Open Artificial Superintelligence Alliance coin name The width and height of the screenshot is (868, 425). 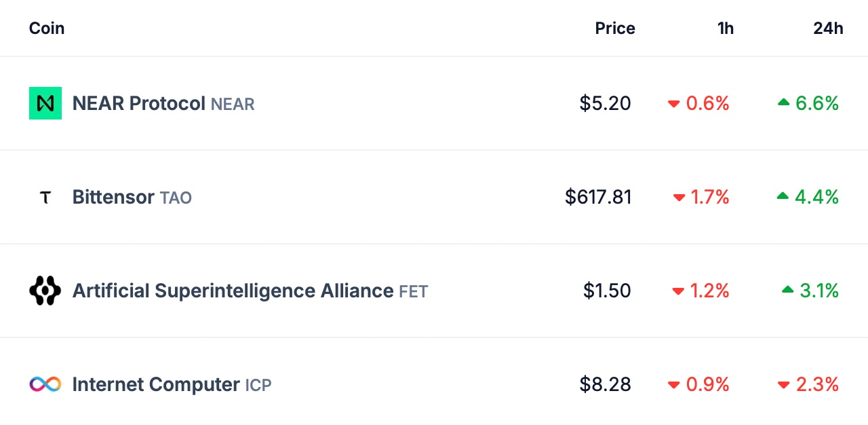point(233,291)
